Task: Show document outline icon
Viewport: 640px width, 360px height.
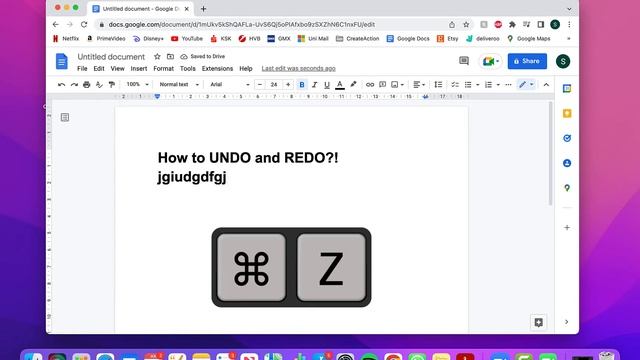Action: coord(64,118)
